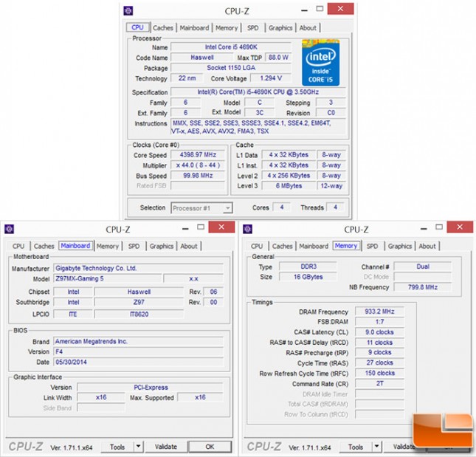Click the processor name field Intel Core i5 4690K
The height and width of the screenshot is (457, 476).
tap(231, 47)
